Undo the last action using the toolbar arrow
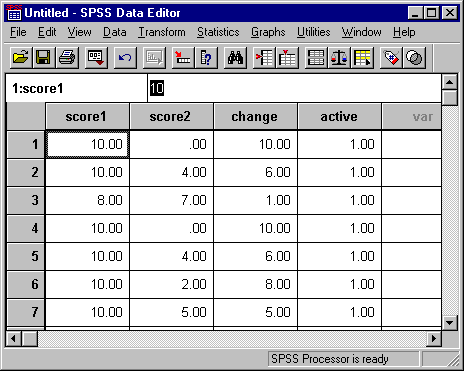The width and height of the screenshot is (464, 371). pyautogui.click(x=125, y=58)
